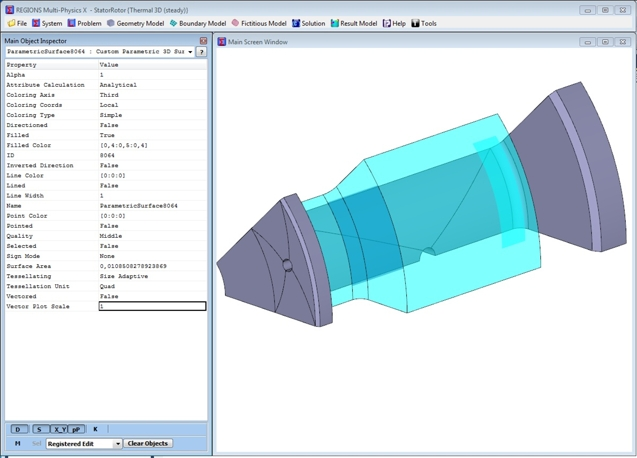Open the Tools menu
Viewport: 637px width, 458px height.
coord(424,23)
